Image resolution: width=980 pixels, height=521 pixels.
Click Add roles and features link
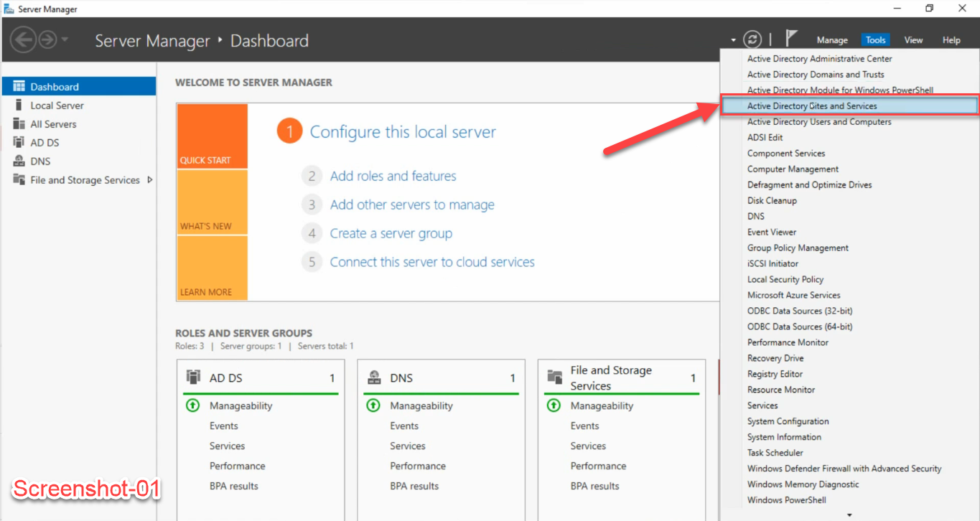point(393,176)
